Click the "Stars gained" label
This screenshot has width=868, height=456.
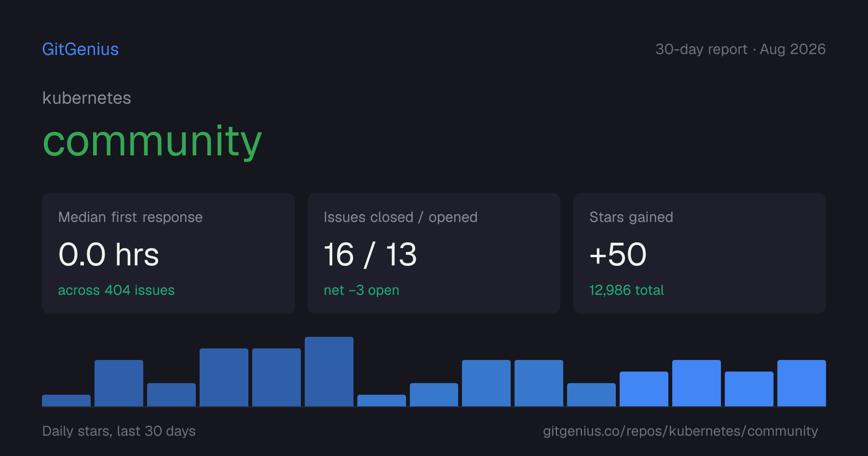[x=631, y=217]
